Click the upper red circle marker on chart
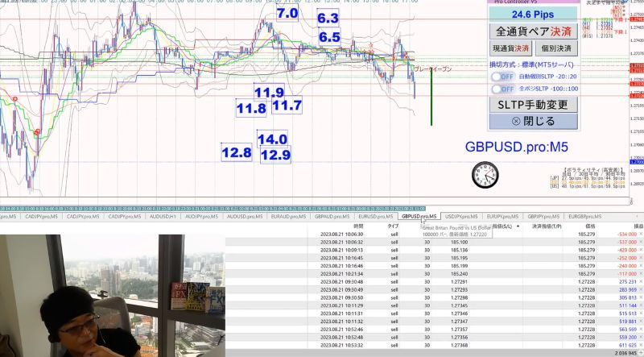644x357 pixels. point(15,99)
